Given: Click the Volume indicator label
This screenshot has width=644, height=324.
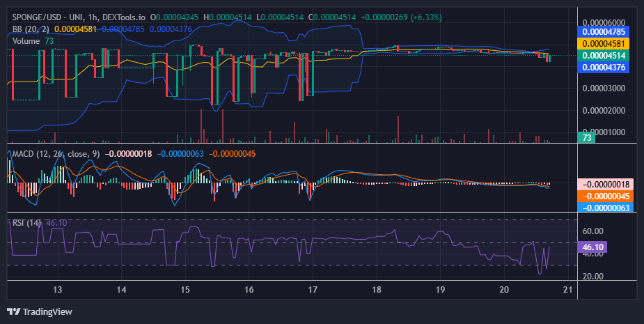Looking at the screenshot, I should [x=26, y=41].
